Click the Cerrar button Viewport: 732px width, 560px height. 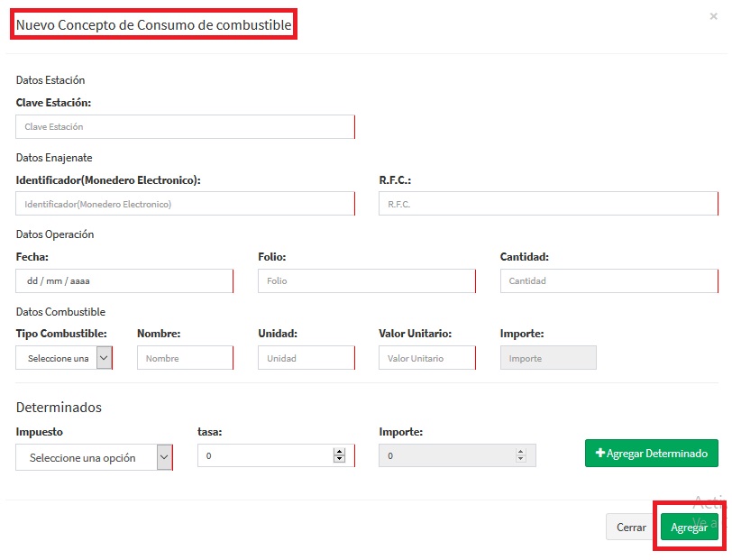click(x=630, y=528)
